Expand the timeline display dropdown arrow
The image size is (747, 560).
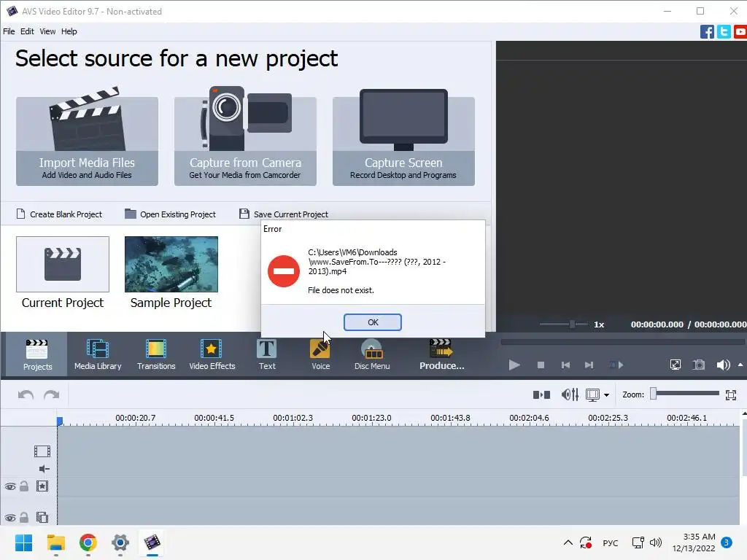(x=606, y=395)
